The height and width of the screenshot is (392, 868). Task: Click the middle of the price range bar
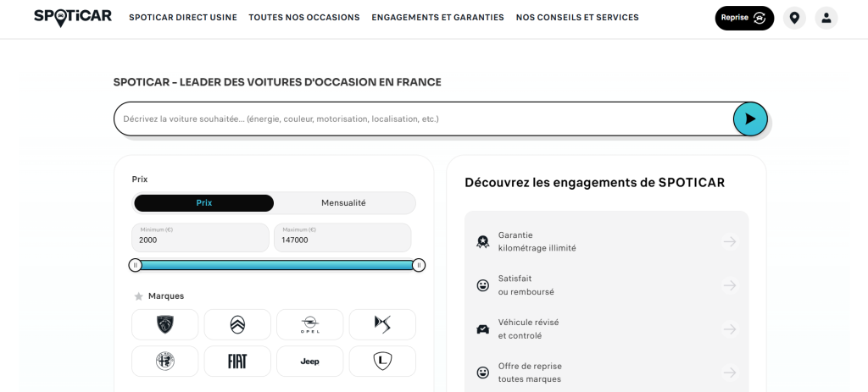click(277, 265)
